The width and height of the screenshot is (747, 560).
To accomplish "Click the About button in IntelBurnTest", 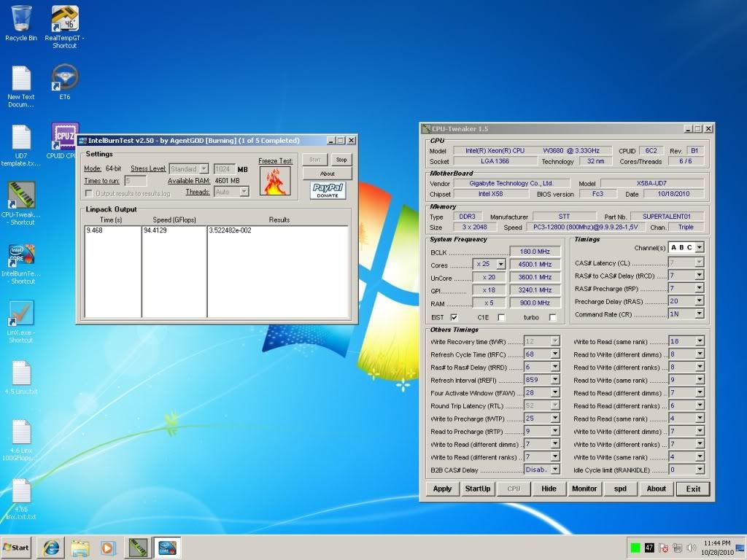I will pyautogui.click(x=327, y=174).
